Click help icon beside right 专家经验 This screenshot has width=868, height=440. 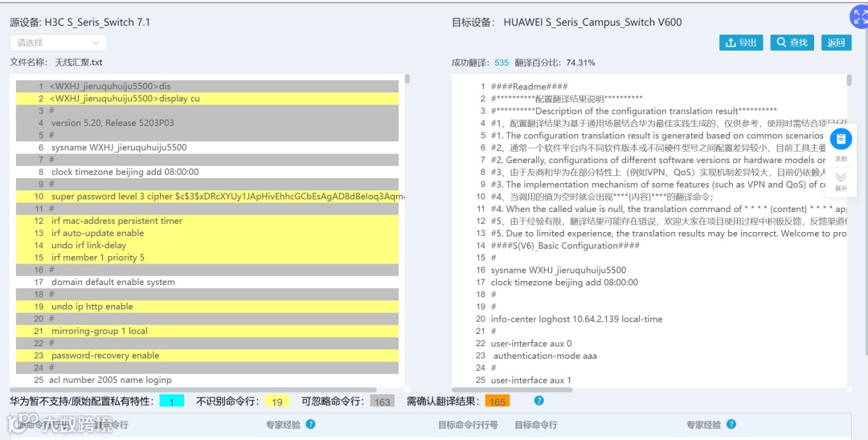coord(731,425)
